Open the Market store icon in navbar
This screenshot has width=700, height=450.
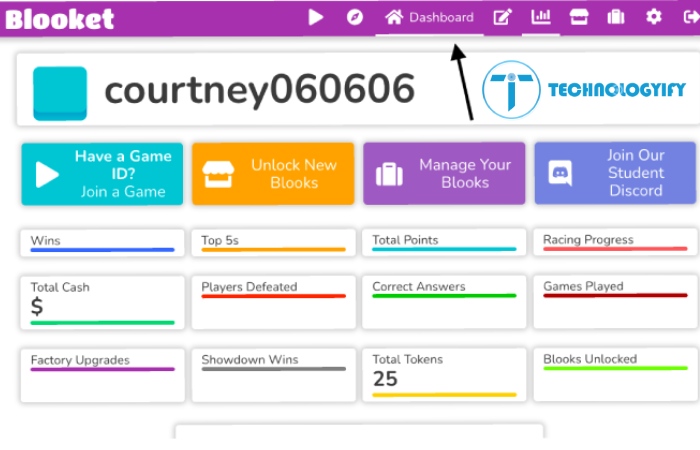579,17
